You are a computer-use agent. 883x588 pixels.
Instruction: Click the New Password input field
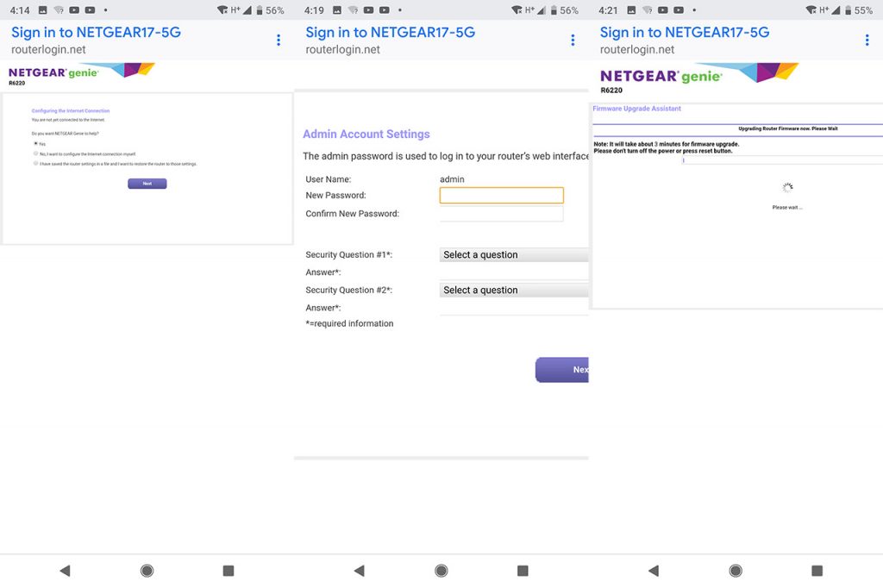[x=501, y=195]
